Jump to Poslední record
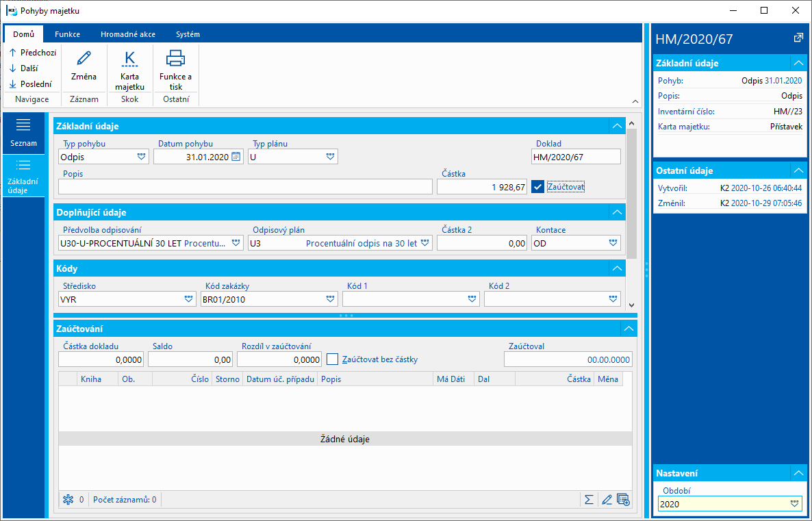Image resolution: width=812 pixels, height=521 pixels. pyautogui.click(x=31, y=84)
